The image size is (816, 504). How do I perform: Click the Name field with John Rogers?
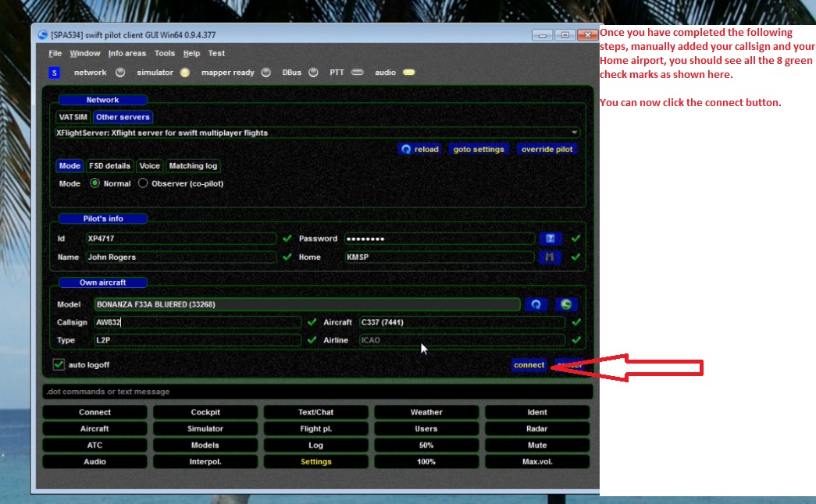[x=181, y=257]
